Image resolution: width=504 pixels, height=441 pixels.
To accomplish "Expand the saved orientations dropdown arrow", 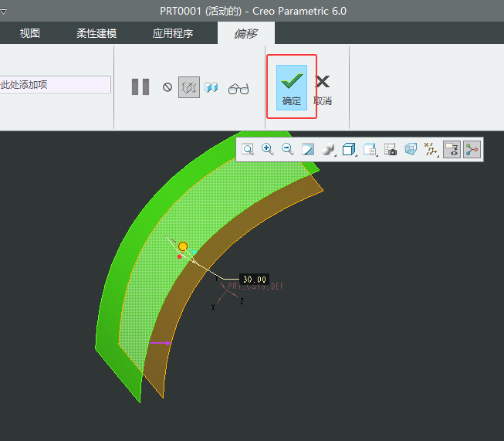I will click(356, 156).
